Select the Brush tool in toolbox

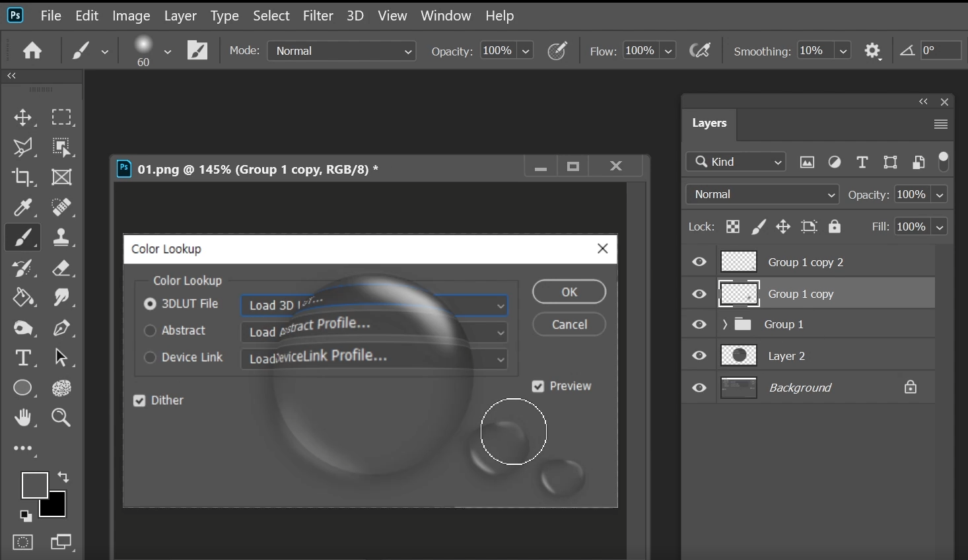click(x=23, y=238)
